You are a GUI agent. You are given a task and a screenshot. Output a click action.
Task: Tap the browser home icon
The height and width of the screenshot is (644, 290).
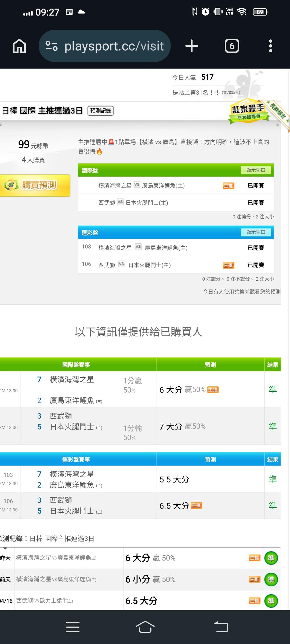pos(19,46)
